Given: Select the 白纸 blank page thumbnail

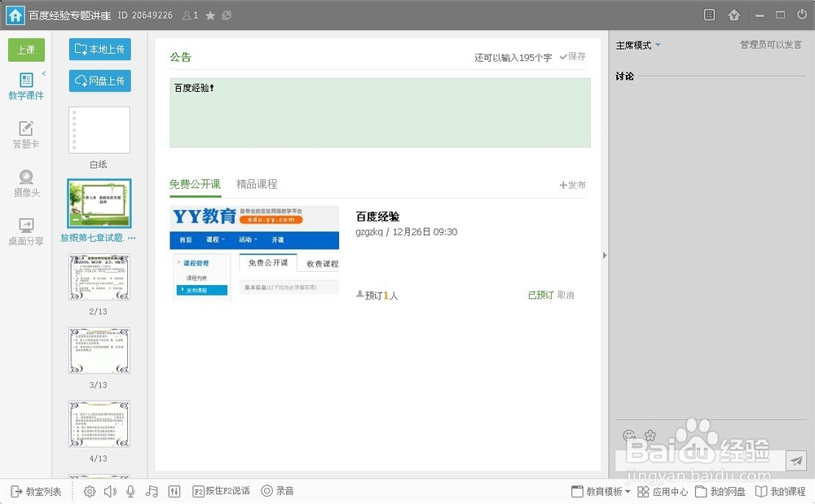Looking at the screenshot, I should [x=99, y=130].
